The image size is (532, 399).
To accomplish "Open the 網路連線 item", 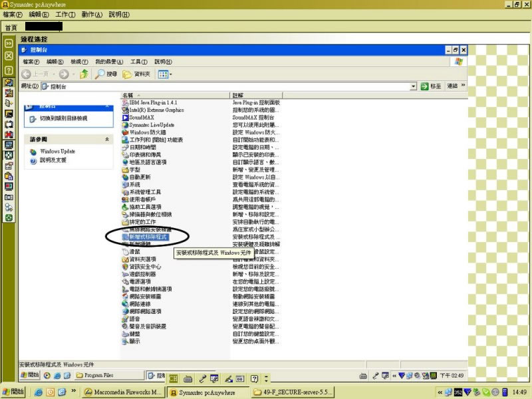I will [x=136, y=304].
